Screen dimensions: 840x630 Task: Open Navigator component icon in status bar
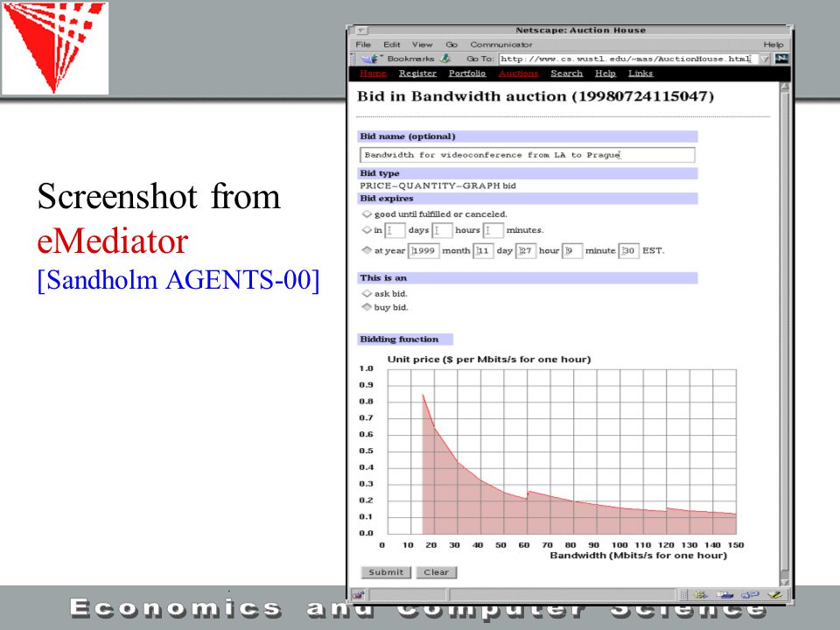pos(700,595)
